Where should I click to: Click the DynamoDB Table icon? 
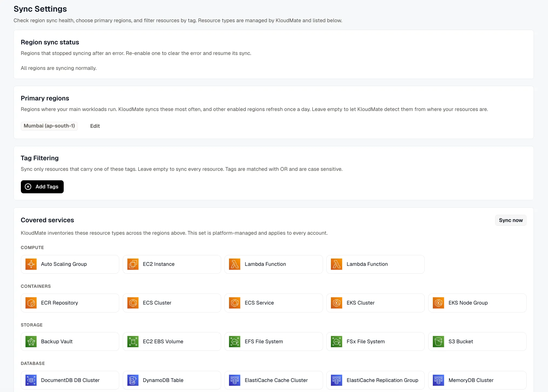(x=133, y=380)
